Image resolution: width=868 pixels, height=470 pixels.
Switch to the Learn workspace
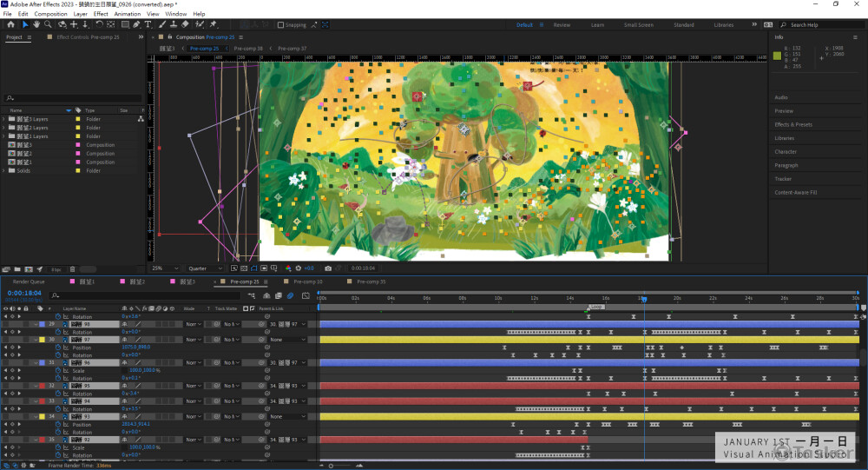pos(598,25)
